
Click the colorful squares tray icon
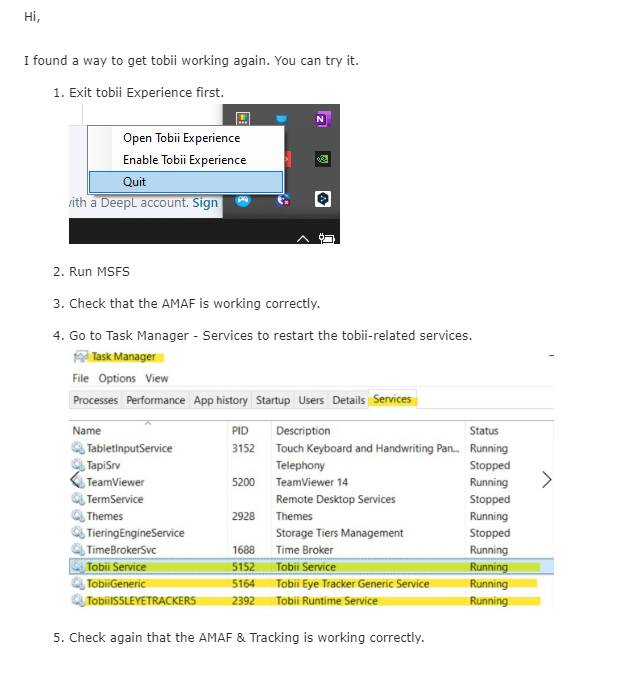pyautogui.click(x=243, y=118)
